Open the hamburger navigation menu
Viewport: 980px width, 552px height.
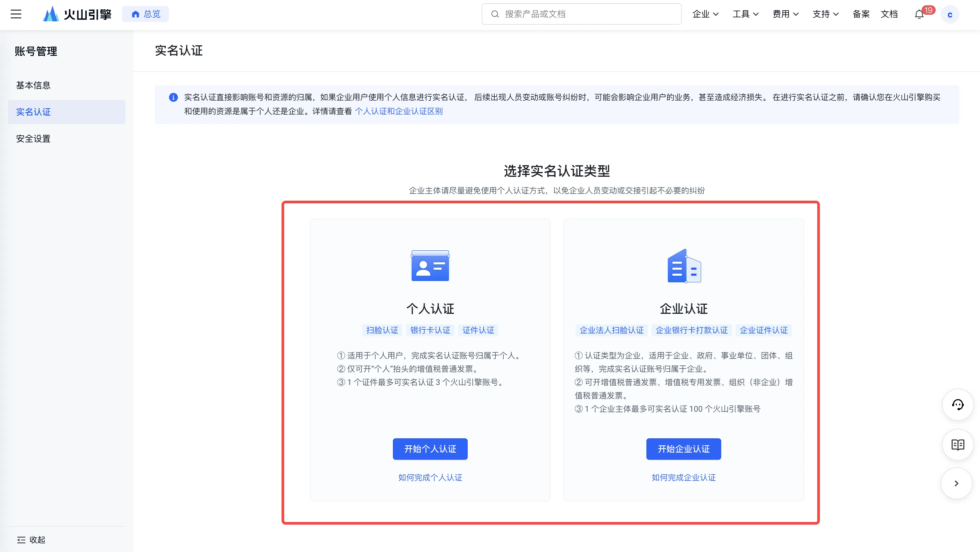(x=16, y=14)
